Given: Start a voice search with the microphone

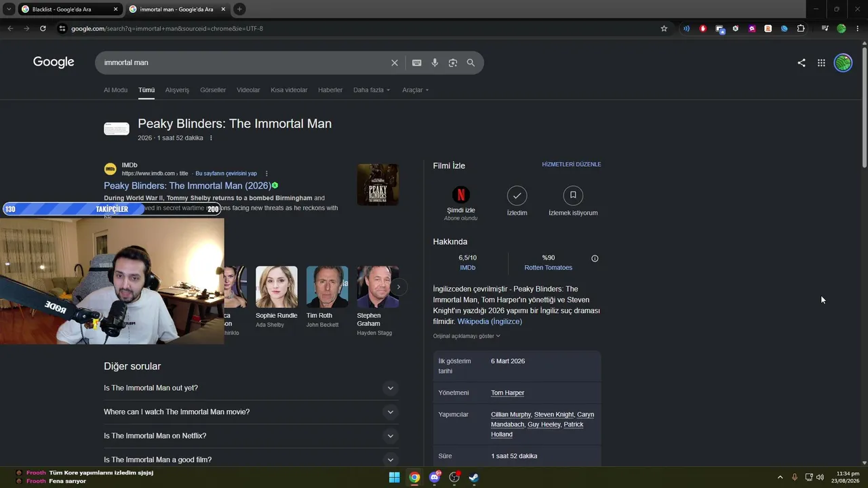Looking at the screenshot, I should pos(435,63).
